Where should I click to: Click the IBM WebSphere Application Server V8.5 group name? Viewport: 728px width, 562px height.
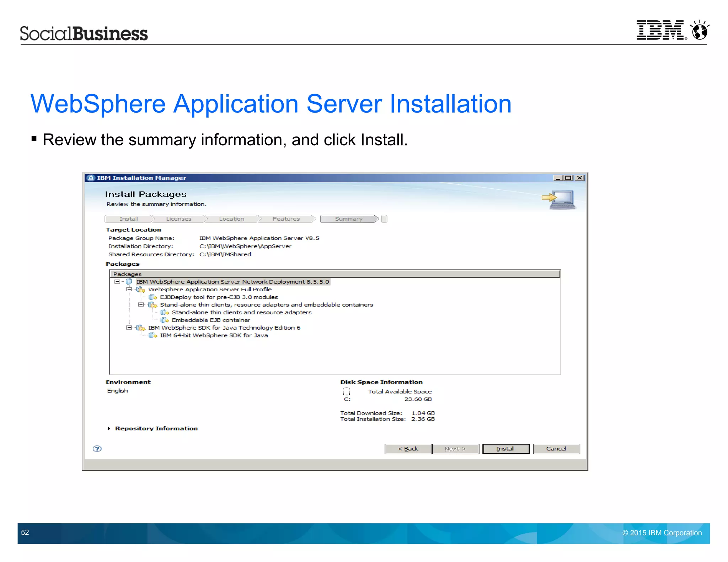point(259,238)
